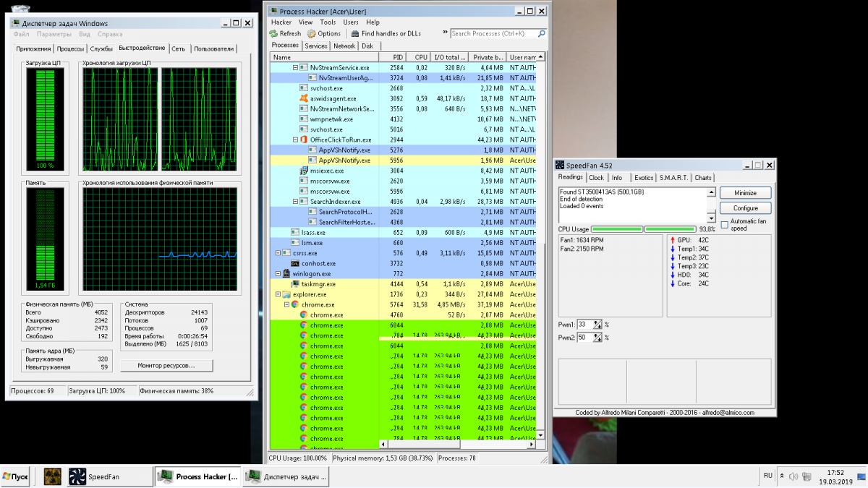The width and height of the screenshot is (868, 488).
Task: Switch to the Services tab in Process Hacker
Action: pyautogui.click(x=316, y=46)
